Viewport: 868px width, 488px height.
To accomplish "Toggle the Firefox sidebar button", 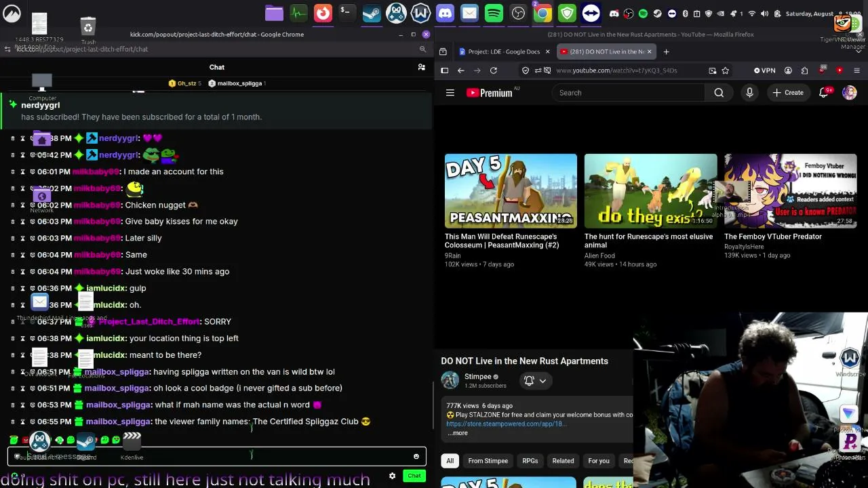I will click(445, 70).
